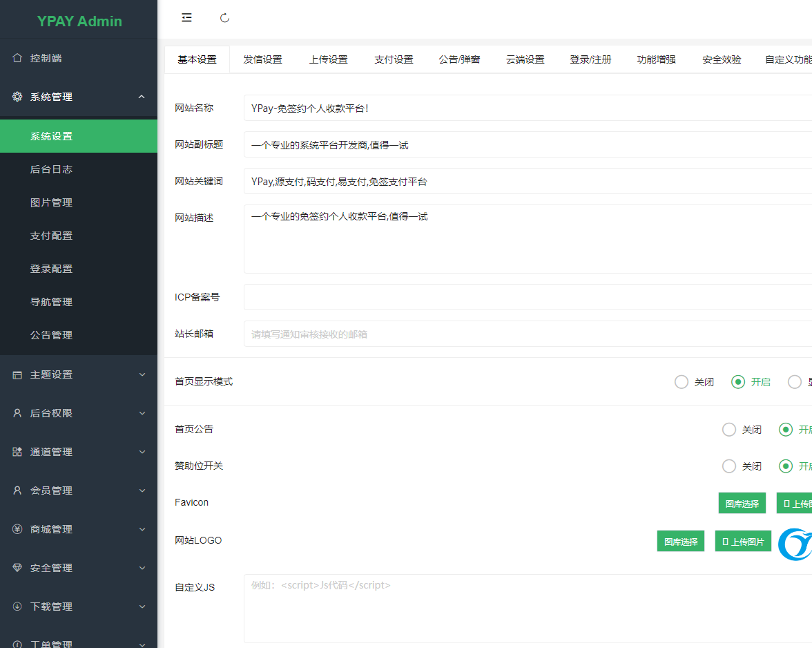This screenshot has width=812, height=648.
Task: Switch to the 基本设置 tab
Action: point(197,59)
